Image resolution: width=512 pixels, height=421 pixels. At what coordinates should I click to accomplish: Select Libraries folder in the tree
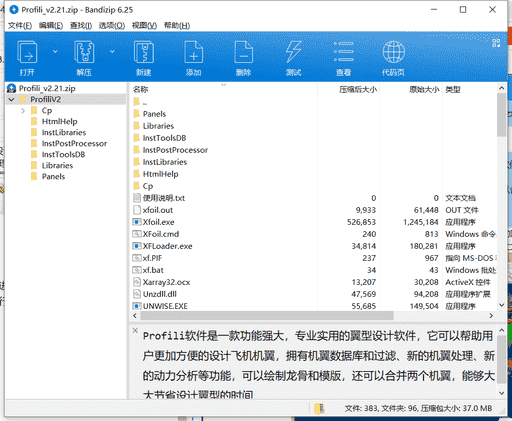pyautogui.click(x=57, y=165)
